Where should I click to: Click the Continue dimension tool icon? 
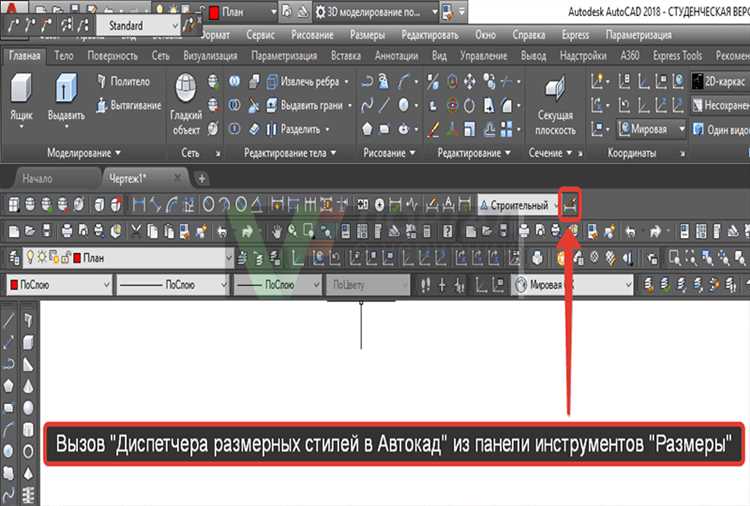[x=310, y=205]
